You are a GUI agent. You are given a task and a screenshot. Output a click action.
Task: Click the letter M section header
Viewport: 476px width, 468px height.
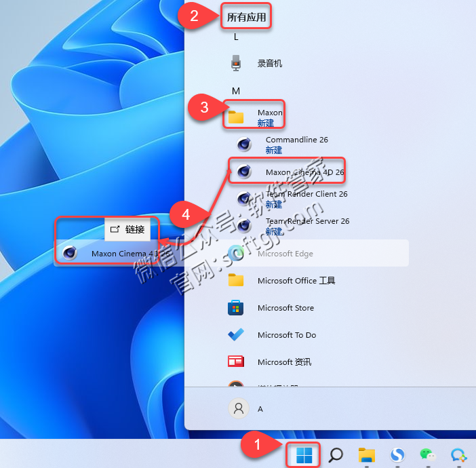click(x=236, y=91)
